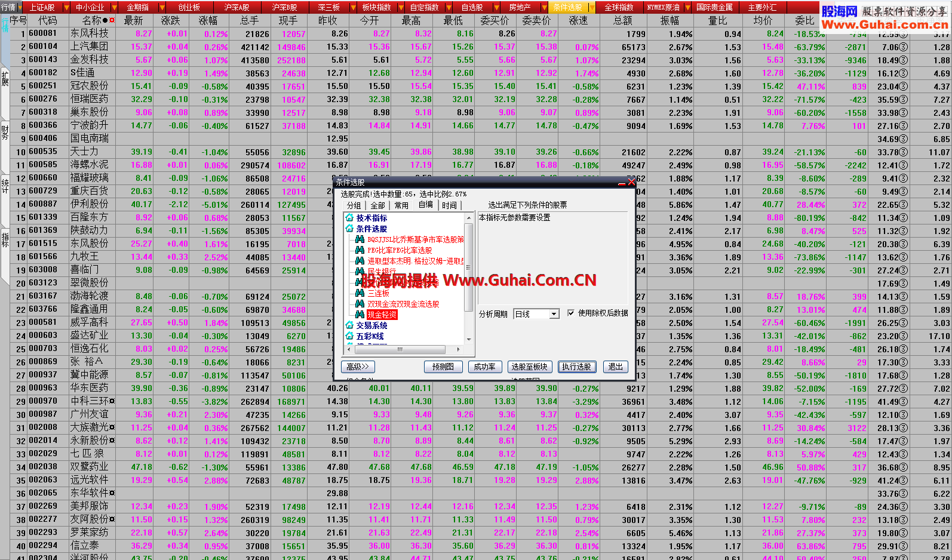Click the red gear icon in 名称 header
Screen dimensions: 952x560
112,21
